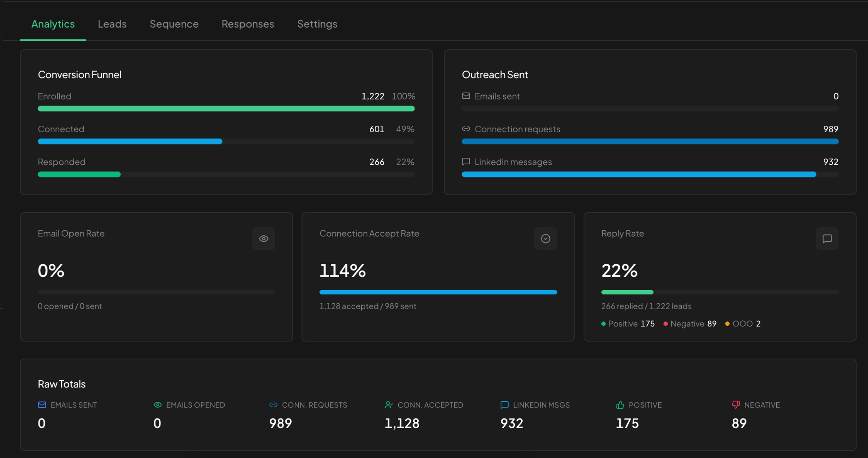The image size is (868, 458).
Task: Click the orange dot beside OOO 2
Action: point(727,324)
